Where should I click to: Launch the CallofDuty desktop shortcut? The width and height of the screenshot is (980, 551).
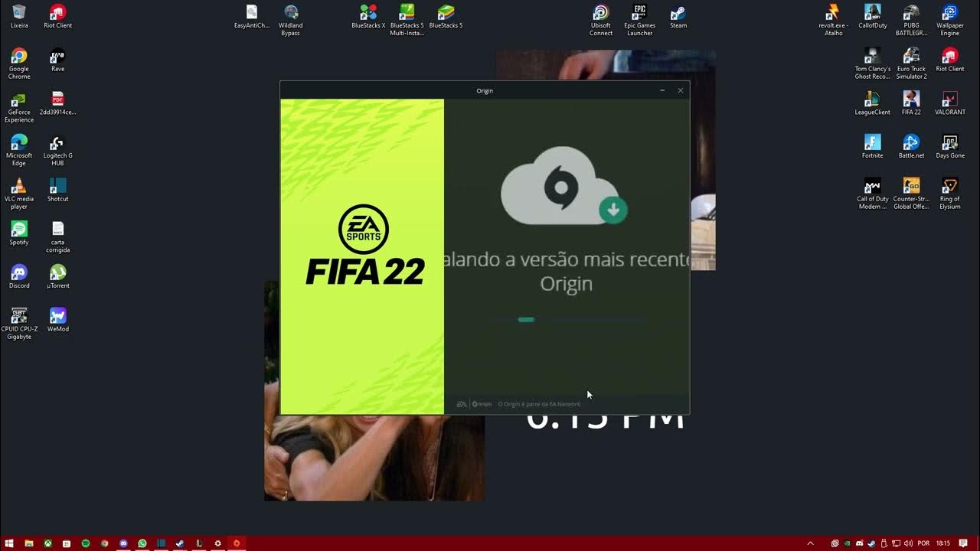[x=872, y=17]
